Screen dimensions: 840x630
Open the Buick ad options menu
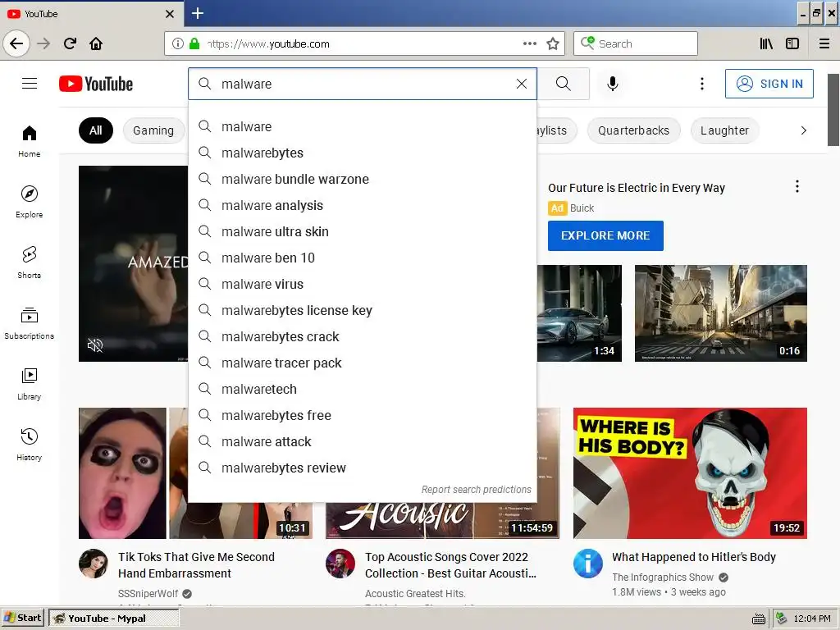click(797, 186)
